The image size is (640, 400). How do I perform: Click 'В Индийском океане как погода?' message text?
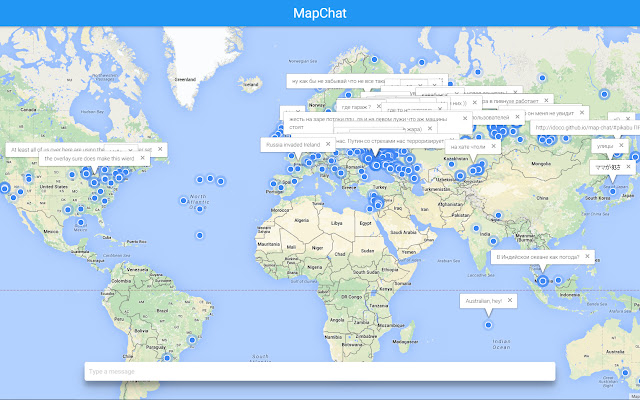(538, 257)
